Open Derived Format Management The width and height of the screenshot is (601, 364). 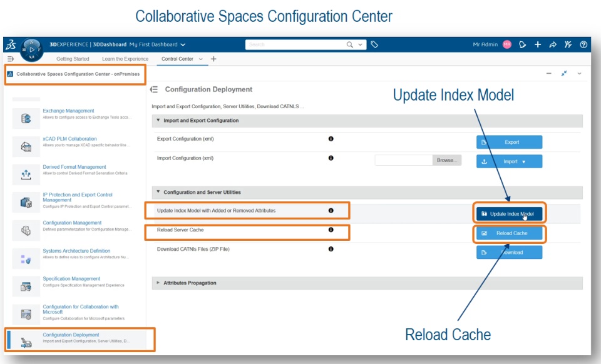point(74,167)
